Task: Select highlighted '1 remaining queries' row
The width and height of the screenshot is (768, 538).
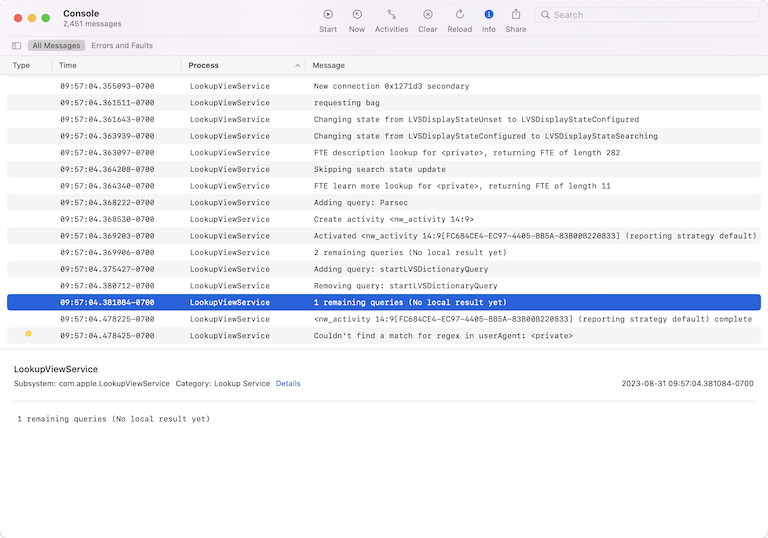Action: (x=384, y=302)
